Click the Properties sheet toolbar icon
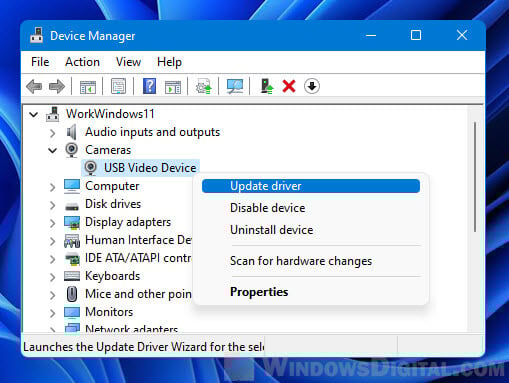The height and width of the screenshot is (383, 509). pyautogui.click(x=118, y=86)
